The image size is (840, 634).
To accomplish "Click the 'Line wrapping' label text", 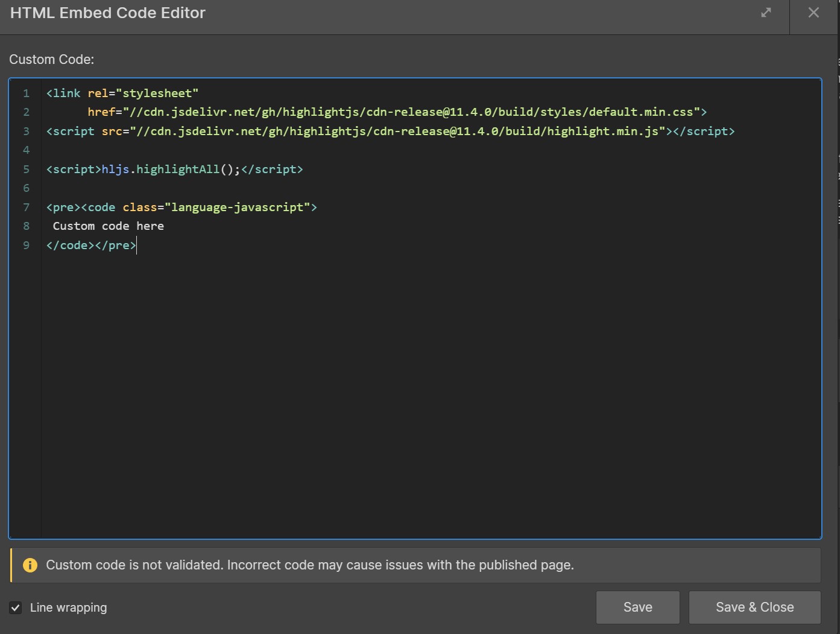I will (x=69, y=607).
